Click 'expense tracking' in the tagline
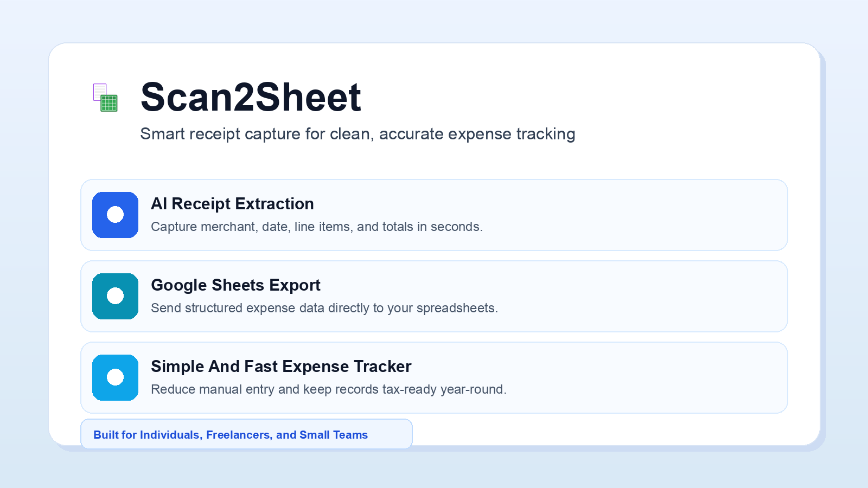Screen dimensions: 868x488 click(x=512, y=134)
